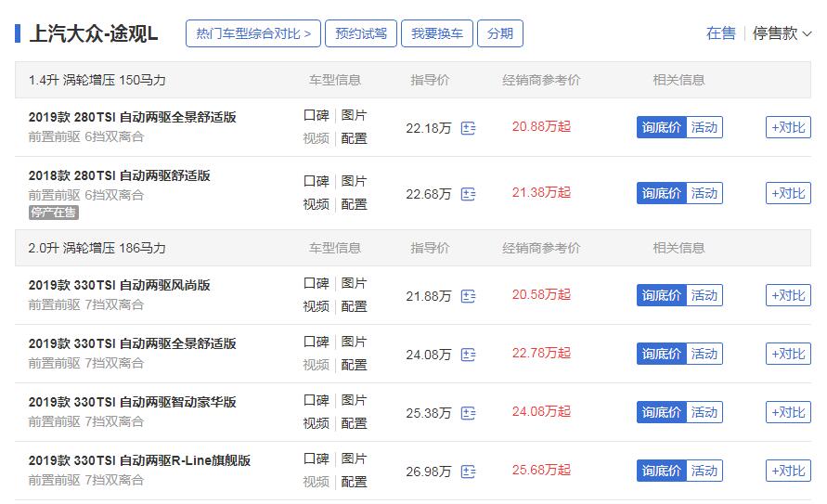Image resolution: width=827 pixels, height=504 pixels.
Task: Open 2019款 330TSI 自动两驱R-Line旗舰版 model link
Action: tap(139, 460)
